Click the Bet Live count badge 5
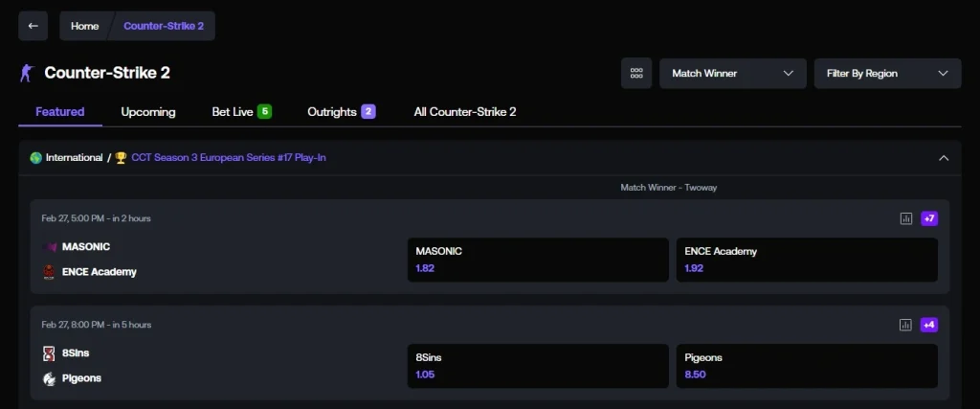 pos(264,112)
